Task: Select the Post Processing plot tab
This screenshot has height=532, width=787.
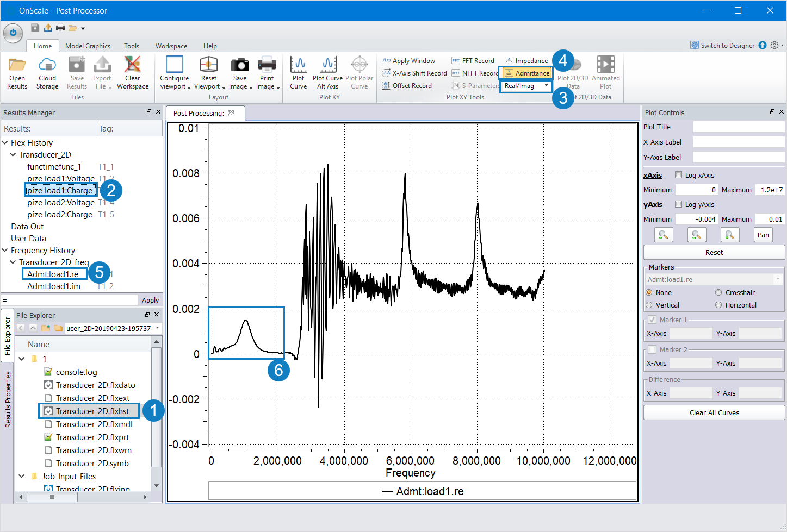Action: point(204,113)
